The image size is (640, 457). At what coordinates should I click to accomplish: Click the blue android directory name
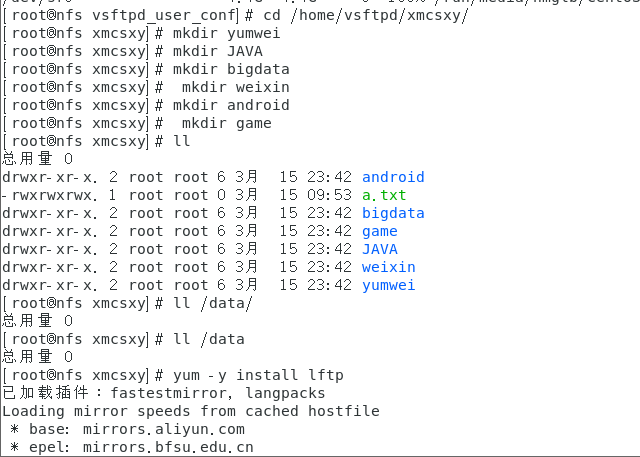pos(393,177)
